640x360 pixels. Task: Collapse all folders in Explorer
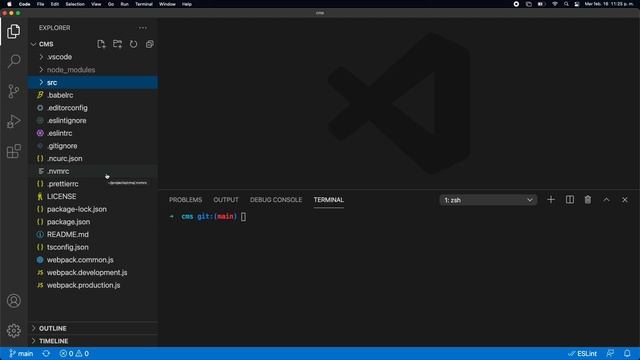(x=150, y=44)
